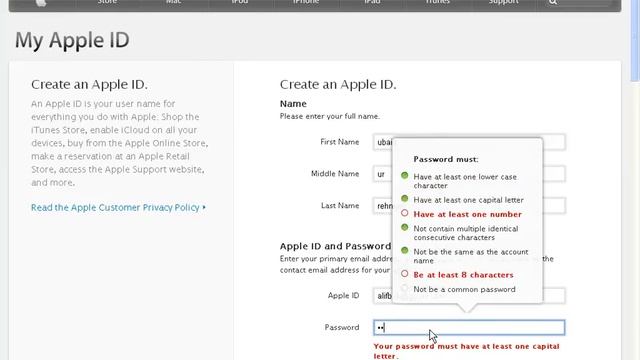Click the 'Have at least one capital letter' requirement

click(468, 200)
